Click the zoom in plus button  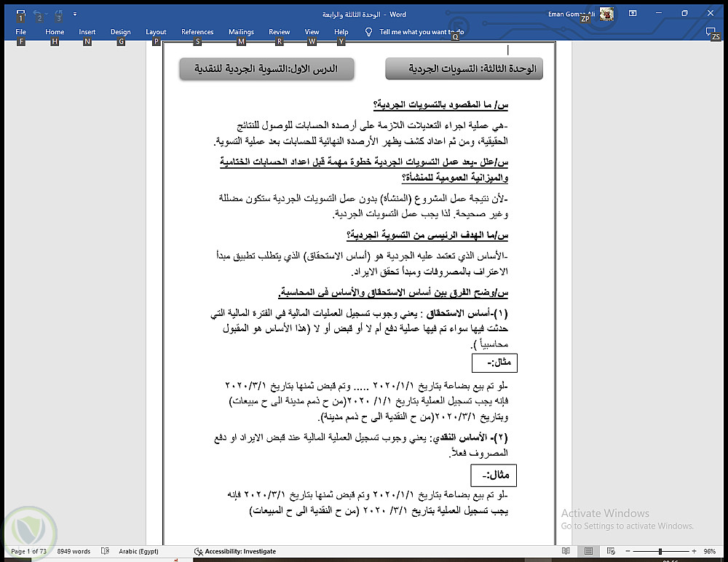click(694, 551)
